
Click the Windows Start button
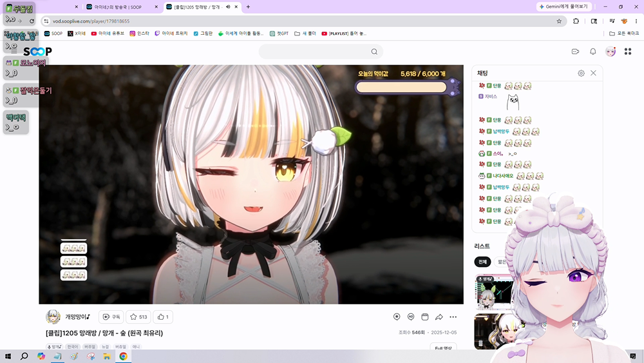click(x=8, y=357)
